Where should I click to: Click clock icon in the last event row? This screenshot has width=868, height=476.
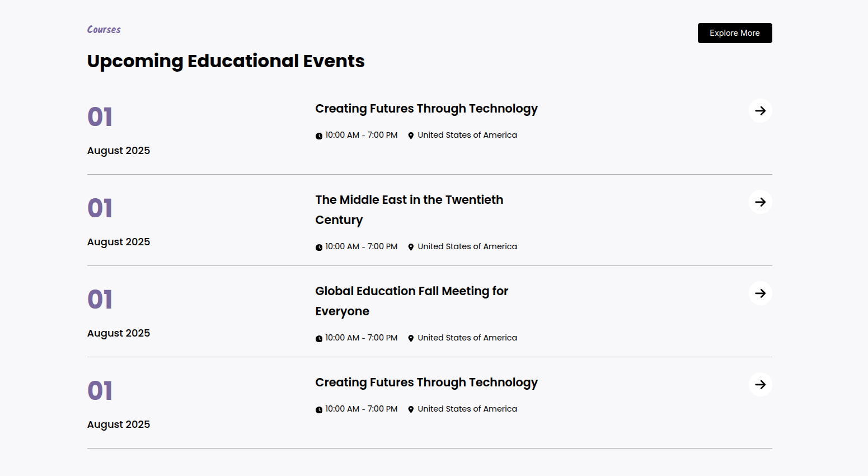[x=319, y=409]
